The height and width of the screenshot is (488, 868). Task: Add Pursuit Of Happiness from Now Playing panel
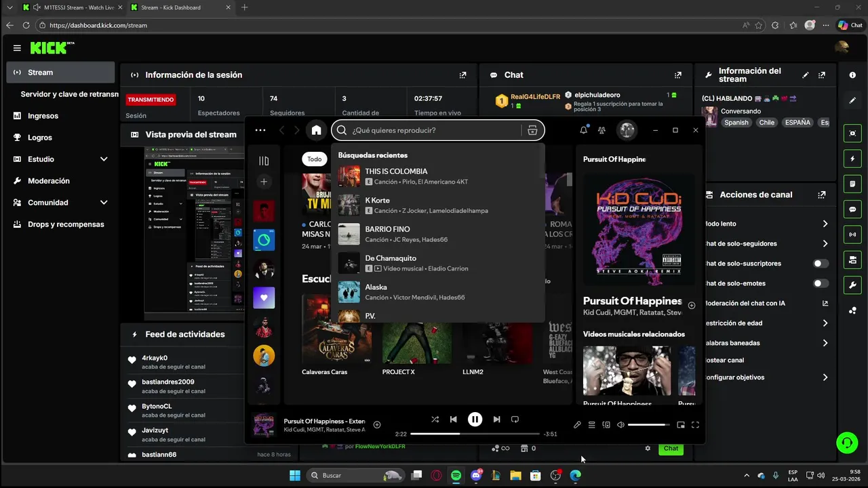coord(692,306)
